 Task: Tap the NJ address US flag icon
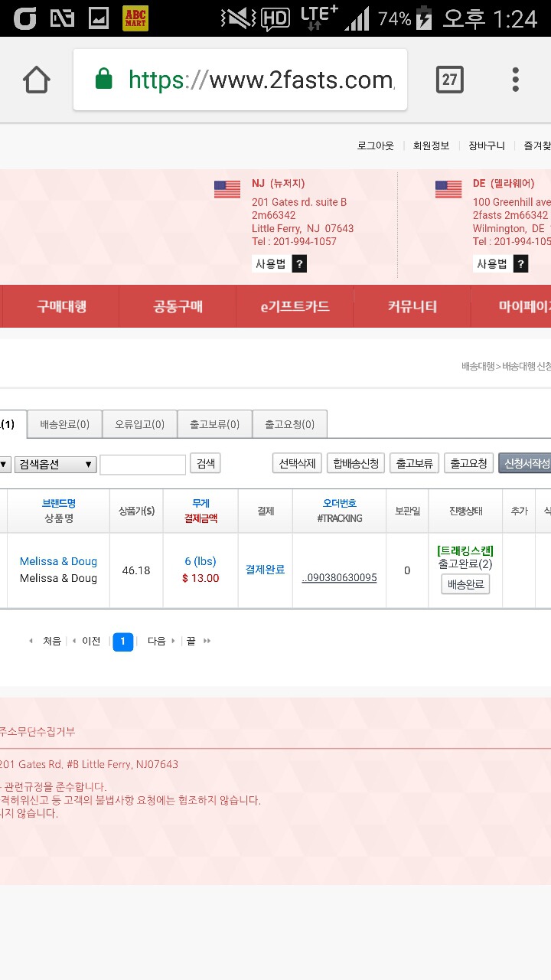227,189
